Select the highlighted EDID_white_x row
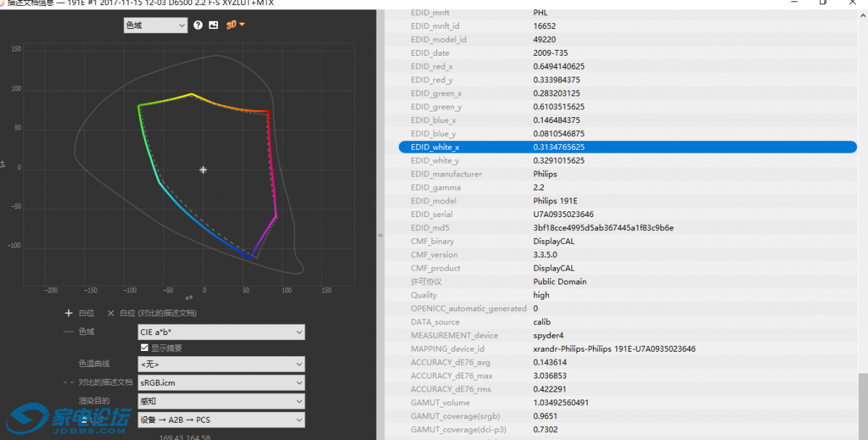This screenshot has height=440, width=868. pos(627,147)
